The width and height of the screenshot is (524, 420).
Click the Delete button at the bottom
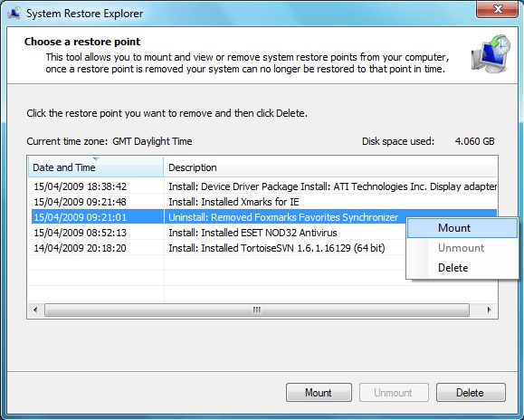pos(471,393)
